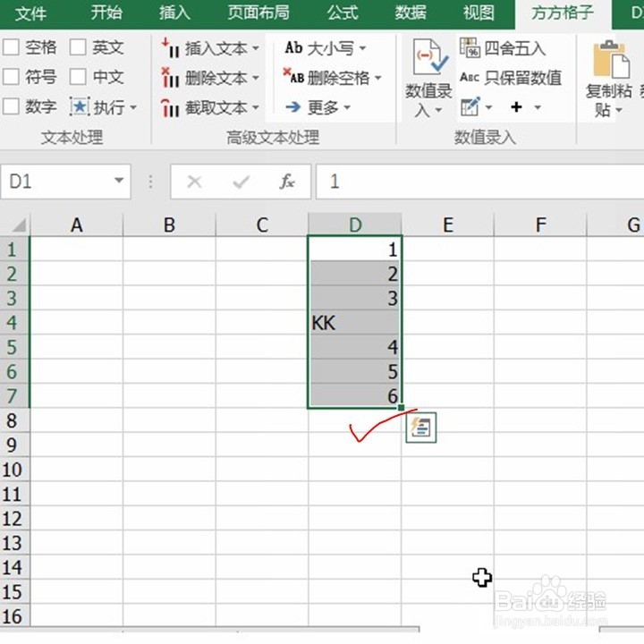Click cell D2 containing 2
Viewport: 644px width, 644px height.
click(355, 274)
